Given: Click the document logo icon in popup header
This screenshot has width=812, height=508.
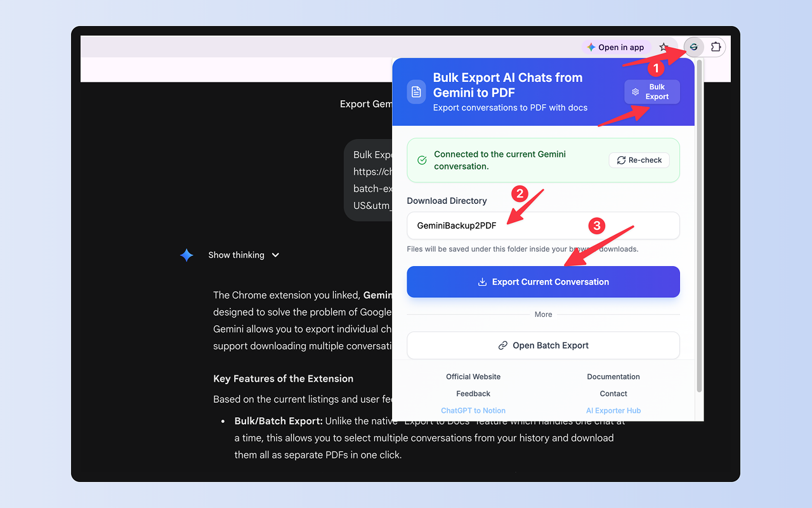Looking at the screenshot, I should coord(416,91).
